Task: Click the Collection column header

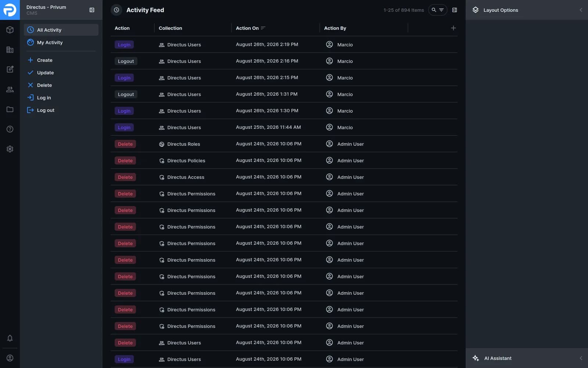Action: [170, 28]
